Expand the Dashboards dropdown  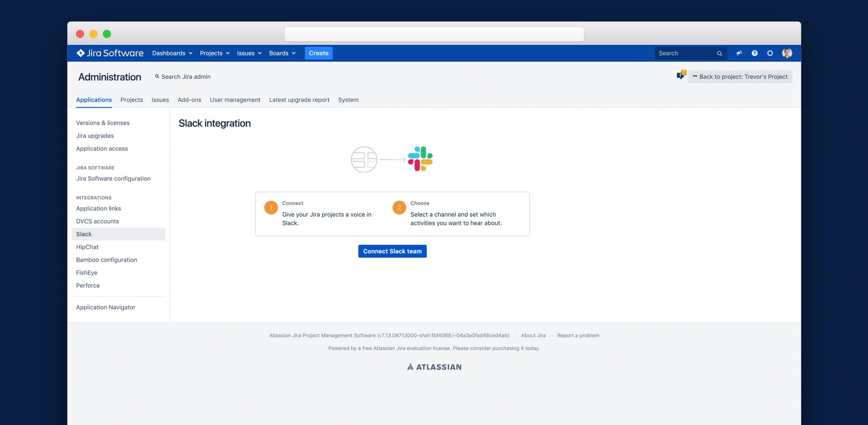click(x=172, y=53)
